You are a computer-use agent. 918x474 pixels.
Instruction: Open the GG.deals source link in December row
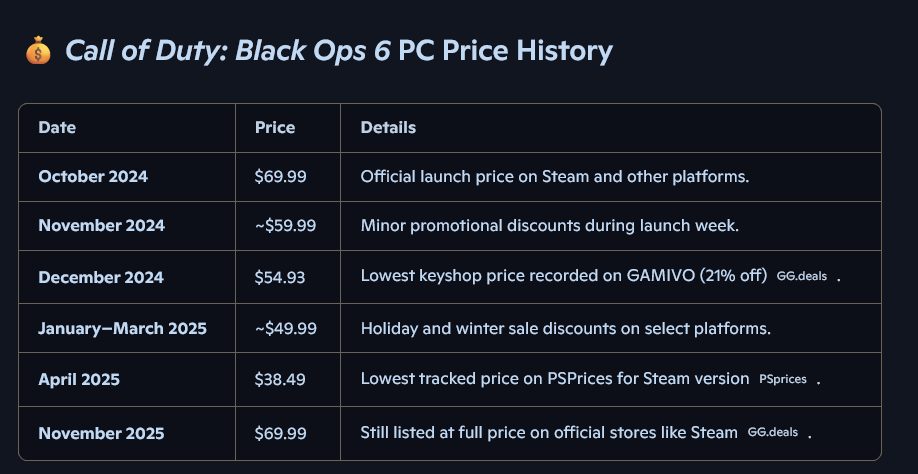click(x=801, y=276)
